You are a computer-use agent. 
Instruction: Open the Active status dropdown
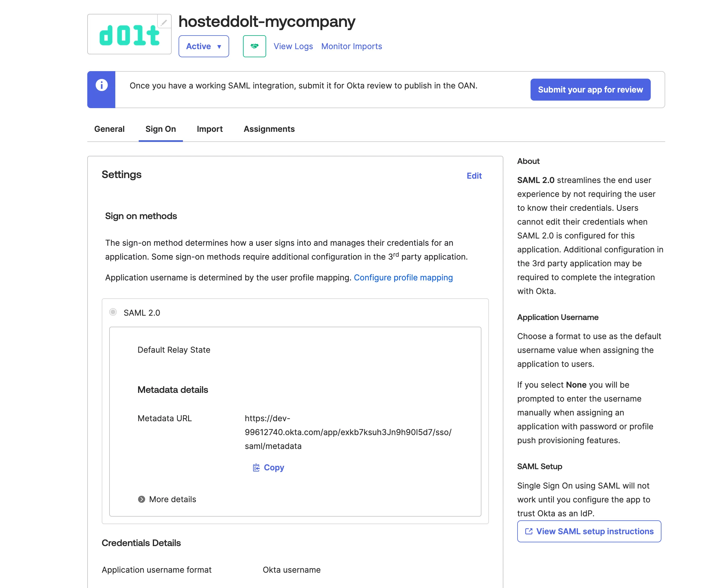click(x=203, y=46)
